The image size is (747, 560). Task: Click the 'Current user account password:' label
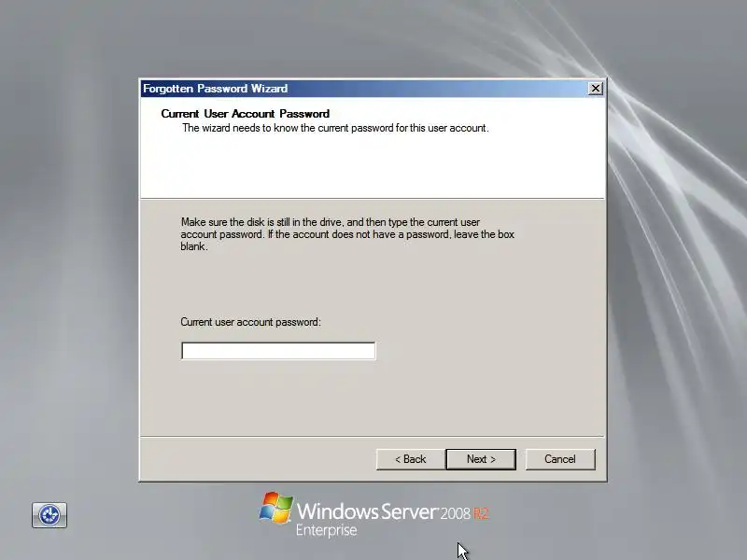click(x=250, y=322)
